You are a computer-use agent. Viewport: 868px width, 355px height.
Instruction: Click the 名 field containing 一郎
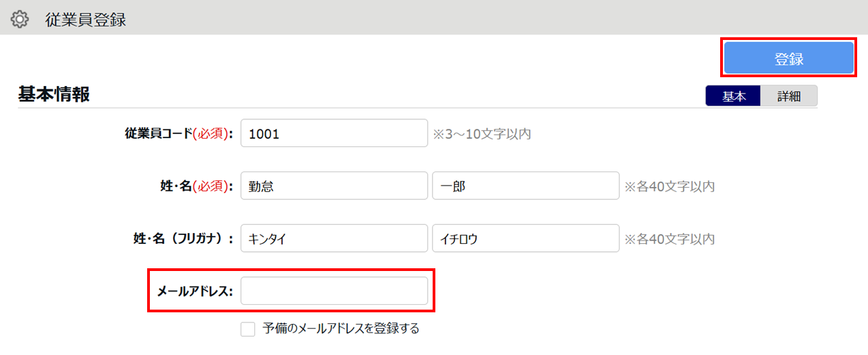pyautogui.click(x=526, y=186)
